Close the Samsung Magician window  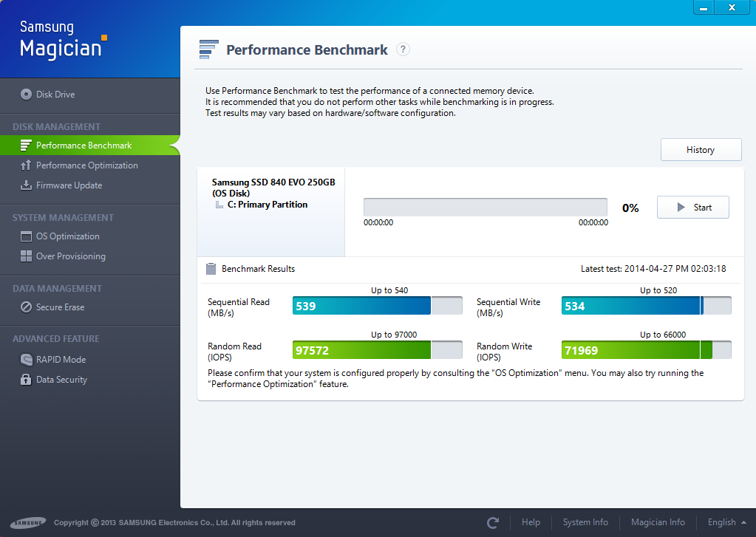point(732,7)
